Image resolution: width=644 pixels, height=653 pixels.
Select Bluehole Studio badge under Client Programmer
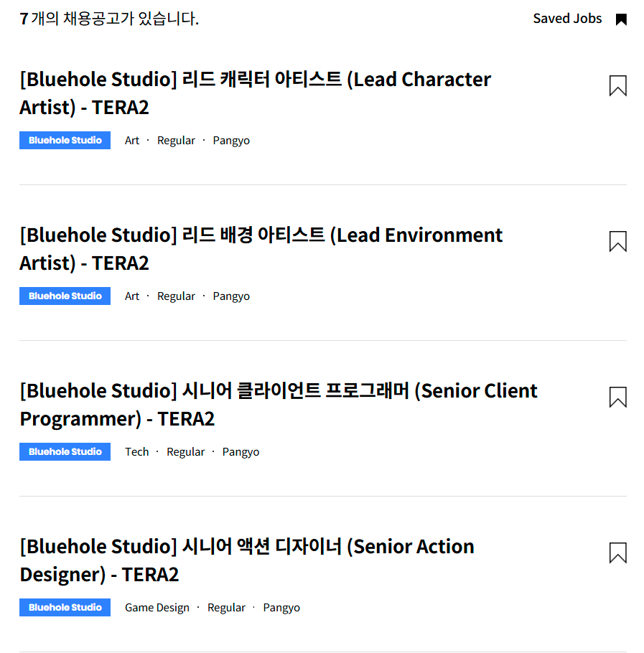click(65, 452)
